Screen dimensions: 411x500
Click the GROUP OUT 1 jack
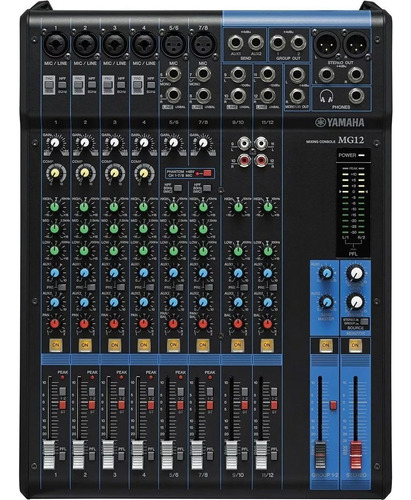278,43
